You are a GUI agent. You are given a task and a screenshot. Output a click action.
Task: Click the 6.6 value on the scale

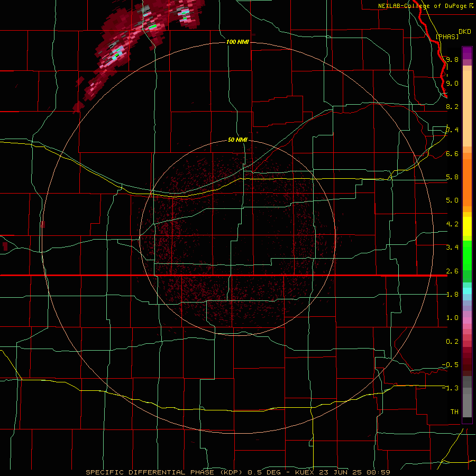click(x=452, y=153)
